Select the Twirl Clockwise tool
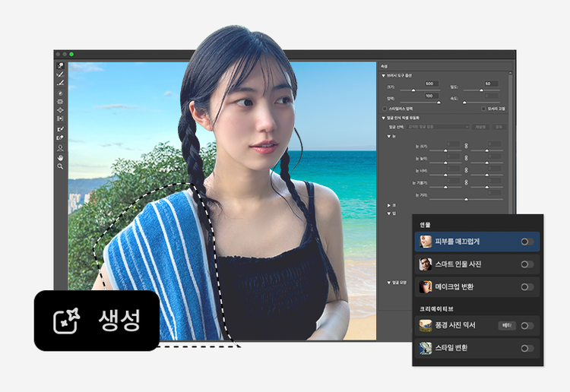 (x=60, y=93)
